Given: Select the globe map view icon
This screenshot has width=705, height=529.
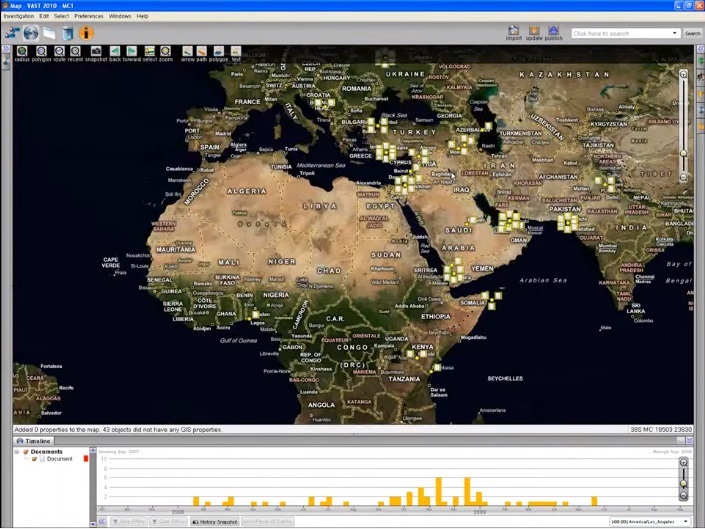Looking at the screenshot, I should [x=31, y=33].
